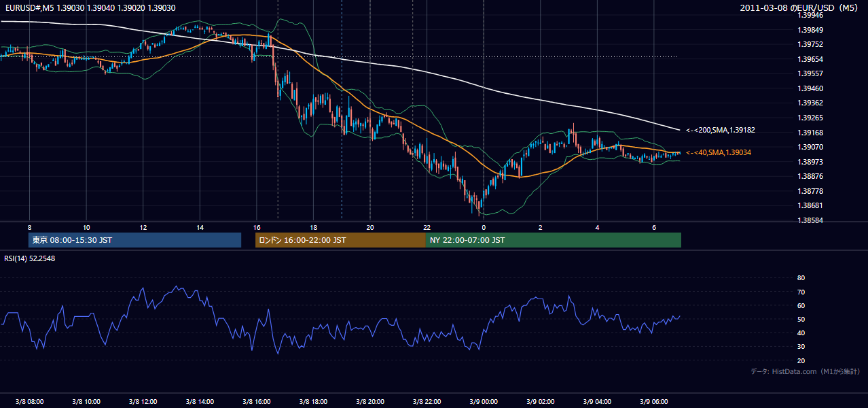Click the 3/9 04:00 date label
Image resolution: width=868 pixels, height=408 pixels.
597,401
